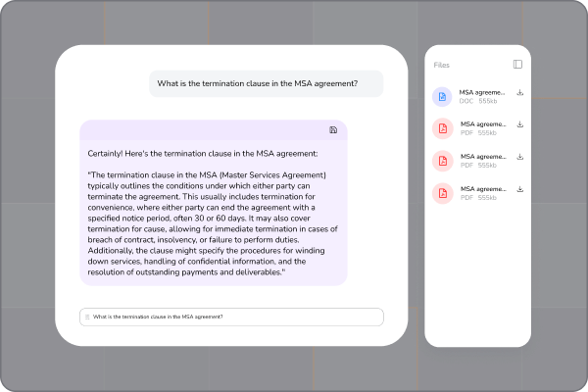The width and height of the screenshot is (588, 392).
Task: Open the second PDF file name in list
Action: [483, 156]
